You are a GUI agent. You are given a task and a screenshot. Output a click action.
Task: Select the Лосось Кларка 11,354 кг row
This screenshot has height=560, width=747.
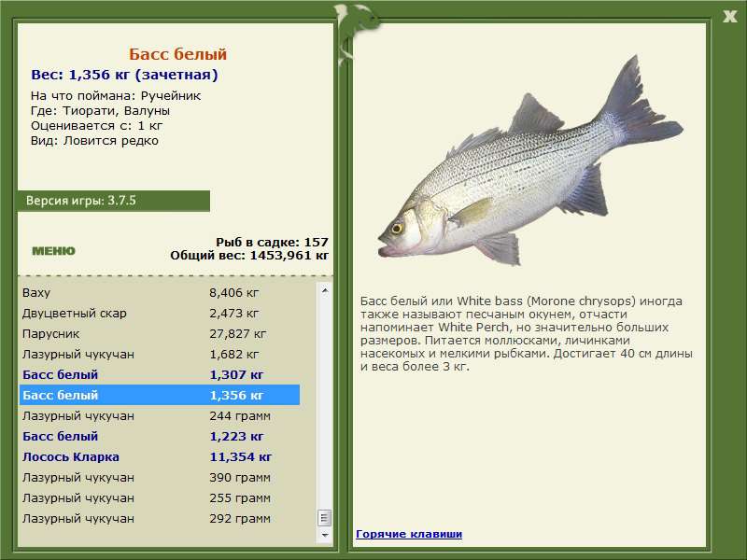click(x=160, y=456)
